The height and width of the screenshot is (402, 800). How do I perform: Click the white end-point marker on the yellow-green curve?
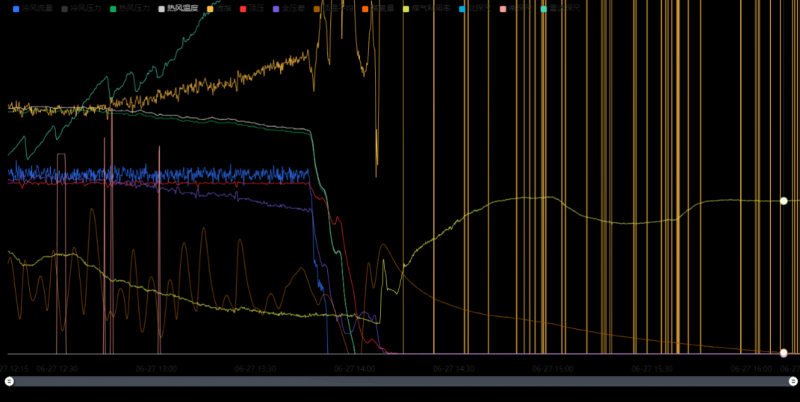(x=784, y=201)
